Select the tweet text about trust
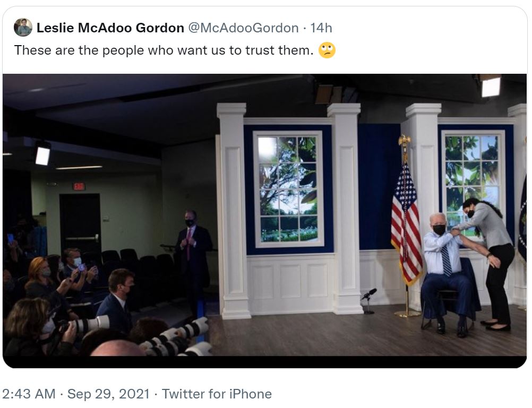532x408 pixels. pyautogui.click(x=164, y=50)
